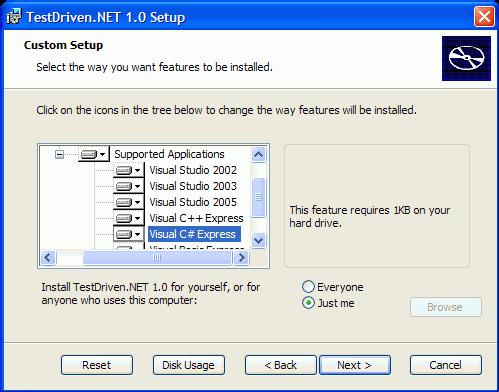
Task: Open the Visual Studio 2005 install-state icon
Action: tap(129, 202)
